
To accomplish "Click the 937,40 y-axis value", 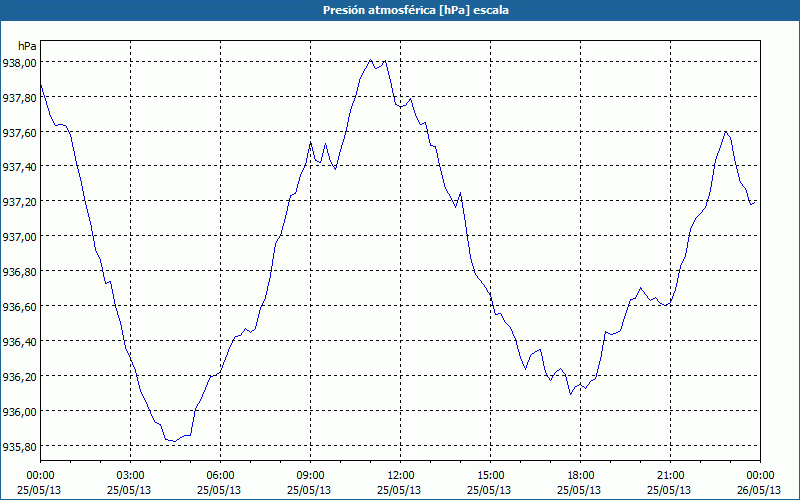I will 19,167.
